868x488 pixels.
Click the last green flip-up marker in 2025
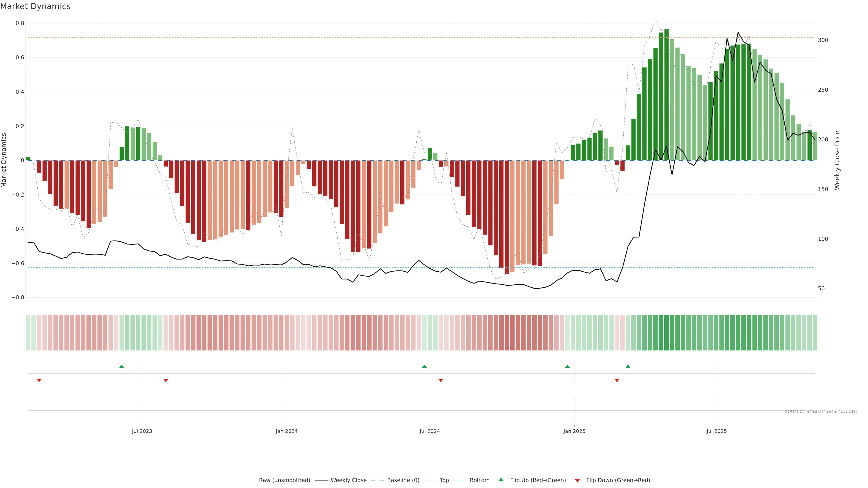(628, 366)
